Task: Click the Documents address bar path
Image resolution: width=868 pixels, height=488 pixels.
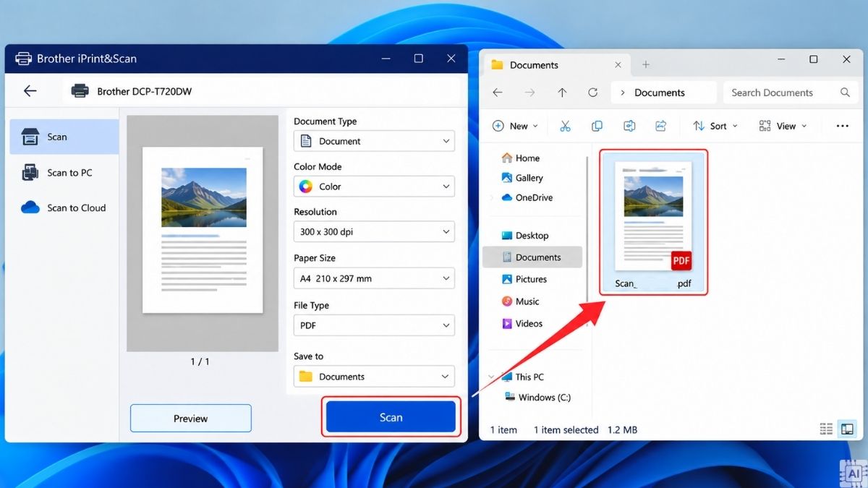Action: [659, 93]
